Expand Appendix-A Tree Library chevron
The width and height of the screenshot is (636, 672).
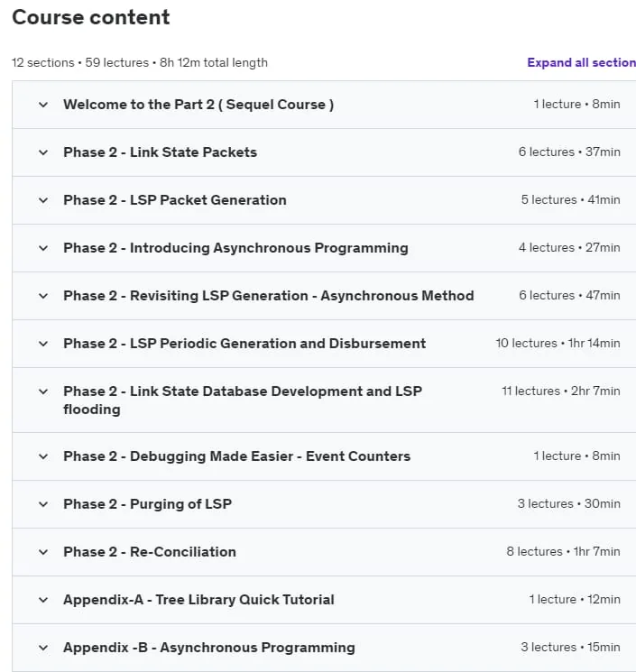point(43,600)
